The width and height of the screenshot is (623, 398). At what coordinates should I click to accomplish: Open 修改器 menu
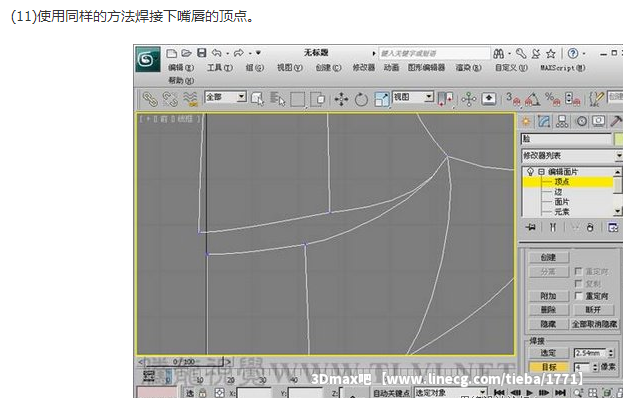[x=364, y=68]
